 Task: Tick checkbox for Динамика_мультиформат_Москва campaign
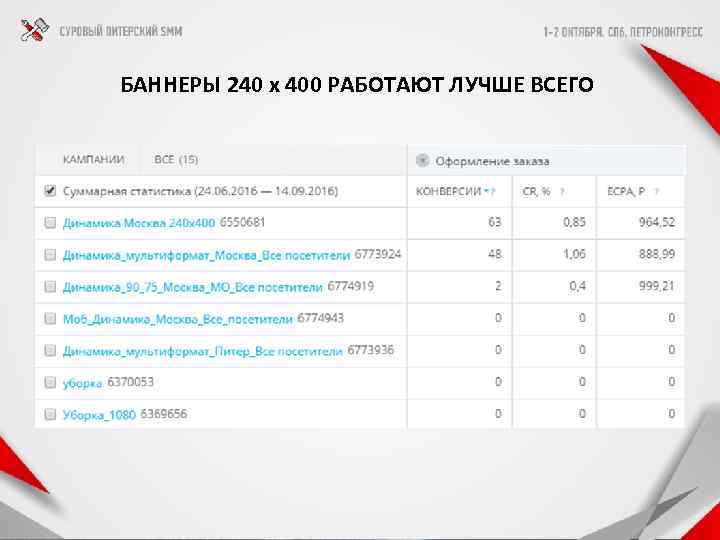pyautogui.click(x=50, y=255)
